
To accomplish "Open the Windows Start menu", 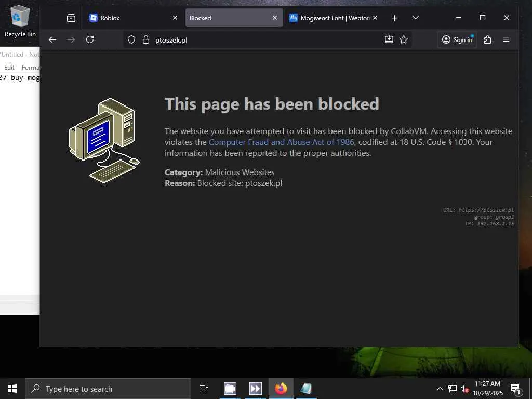I will [12, 389].
